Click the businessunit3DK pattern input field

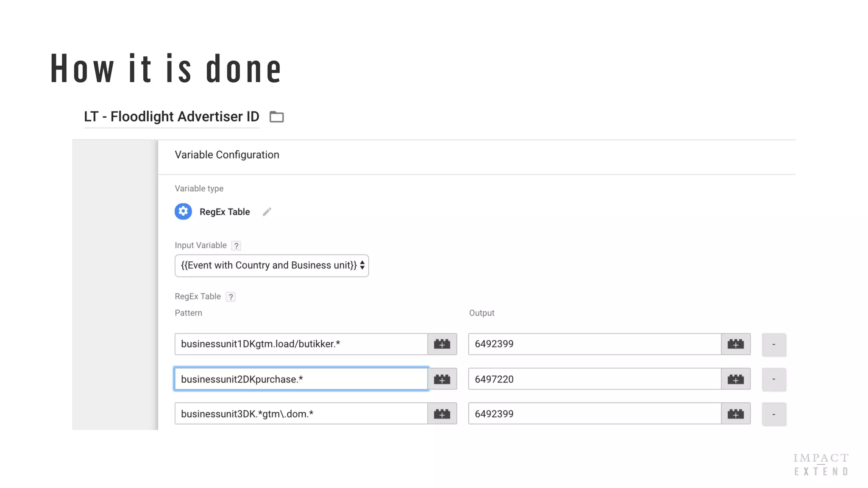click(x=301, y=414)
